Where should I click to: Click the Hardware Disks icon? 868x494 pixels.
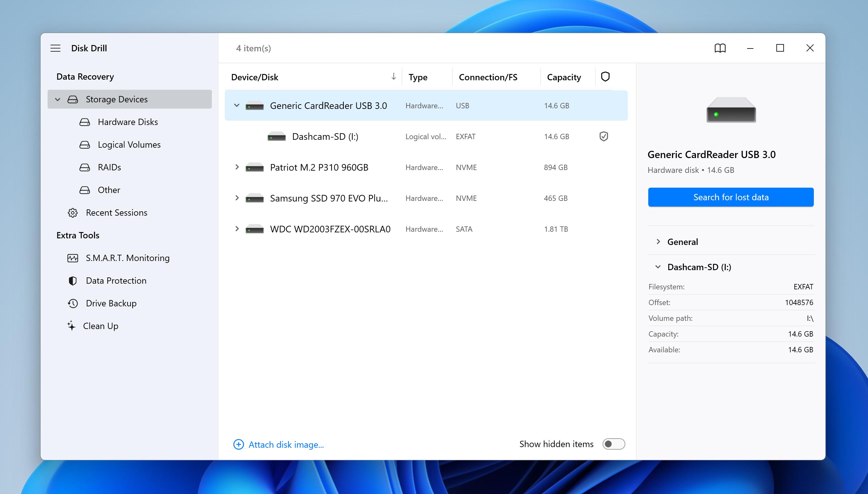pyautogui.click(x=85, y=122)
